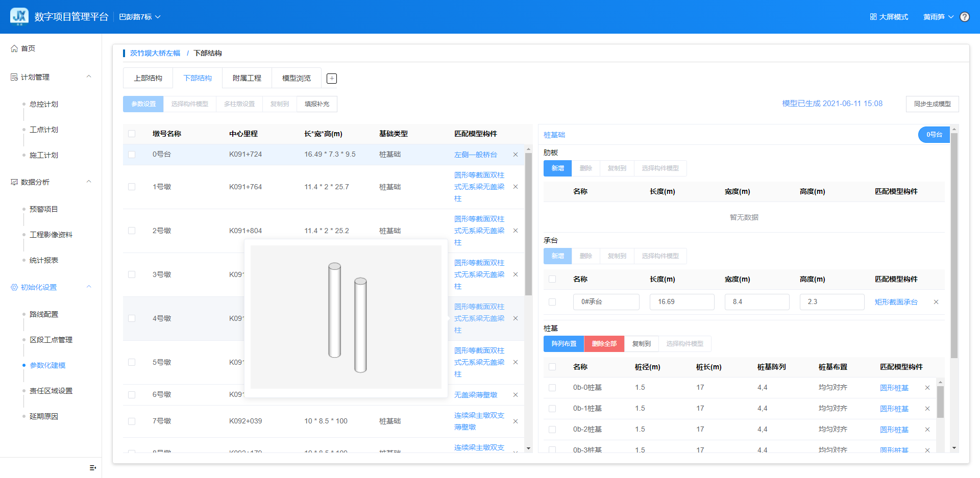
Task: Switch to the 上部结构 tab
Action: (x=148, y=78)
